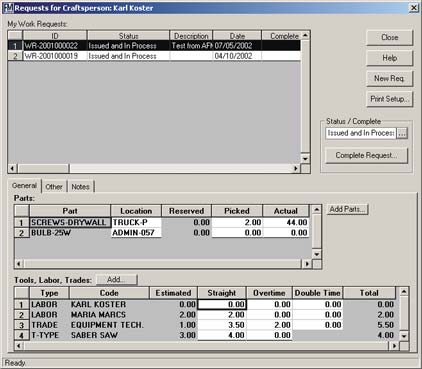Open the status selection ellipsis button

pos(402,133)
